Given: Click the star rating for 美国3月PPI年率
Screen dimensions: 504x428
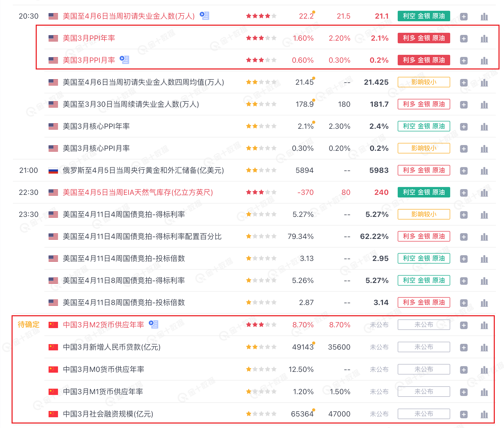Looking at the screenshot, I should (x=261, y=38).
